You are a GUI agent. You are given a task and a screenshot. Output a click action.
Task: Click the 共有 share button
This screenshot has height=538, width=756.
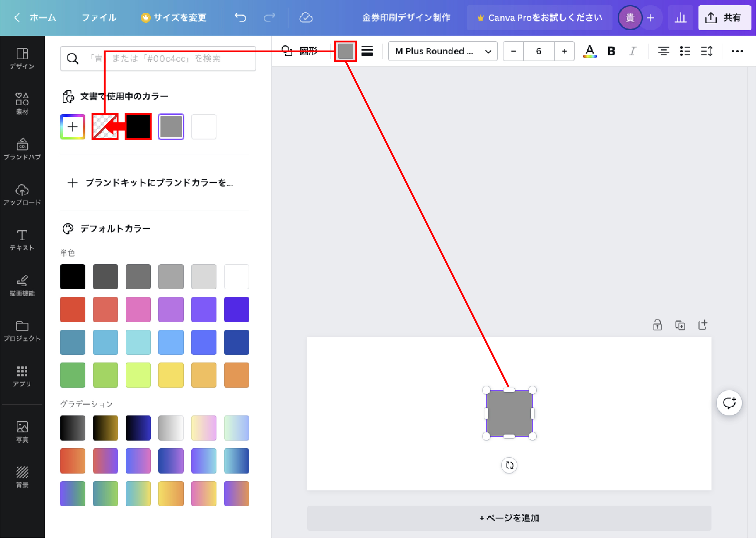725,18
